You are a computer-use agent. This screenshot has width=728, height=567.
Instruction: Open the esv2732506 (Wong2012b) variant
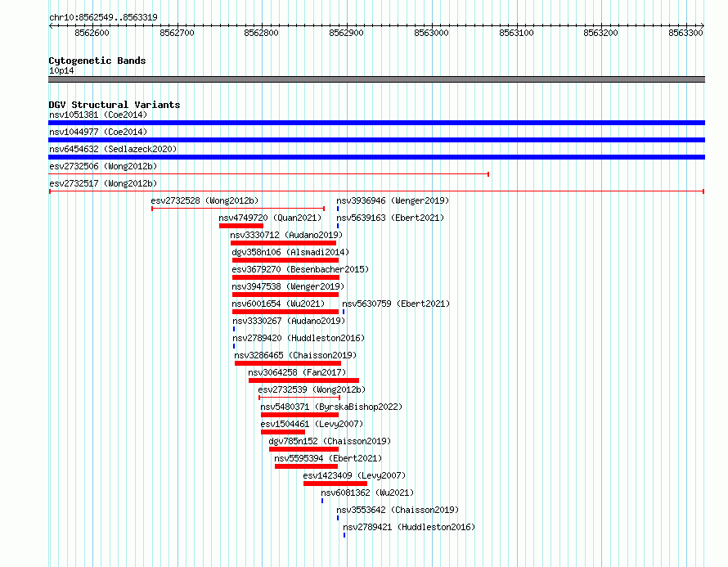103,166
